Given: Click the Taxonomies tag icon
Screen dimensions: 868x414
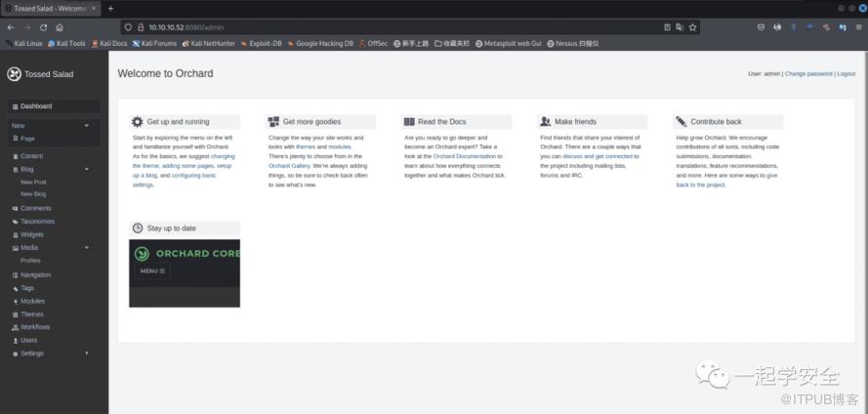Looking at the screenshot, I should [x=16, y=222].
